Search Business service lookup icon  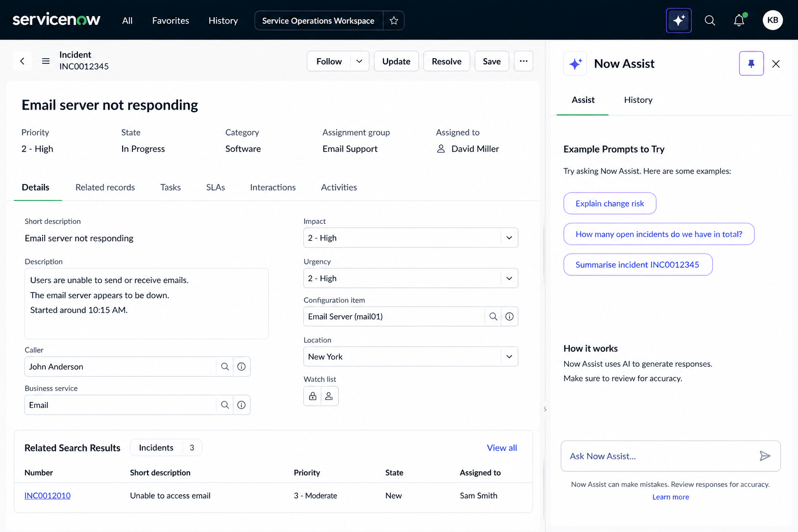tap(225, 405)
